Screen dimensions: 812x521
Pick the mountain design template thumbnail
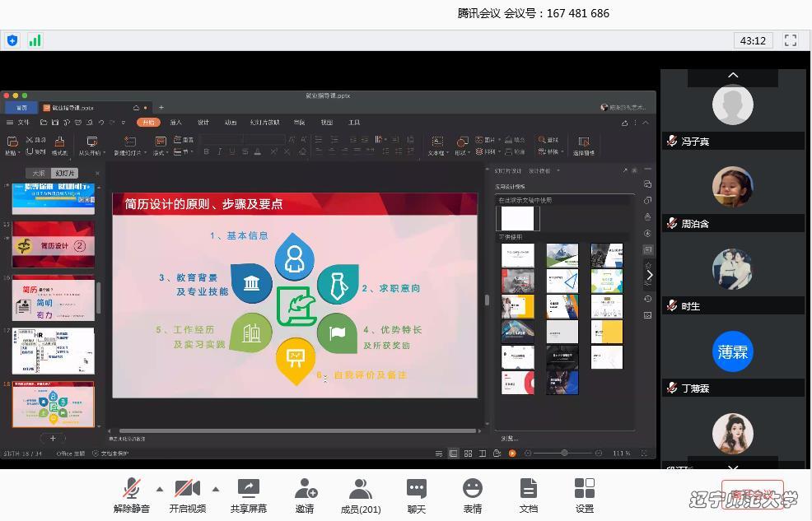562,256
